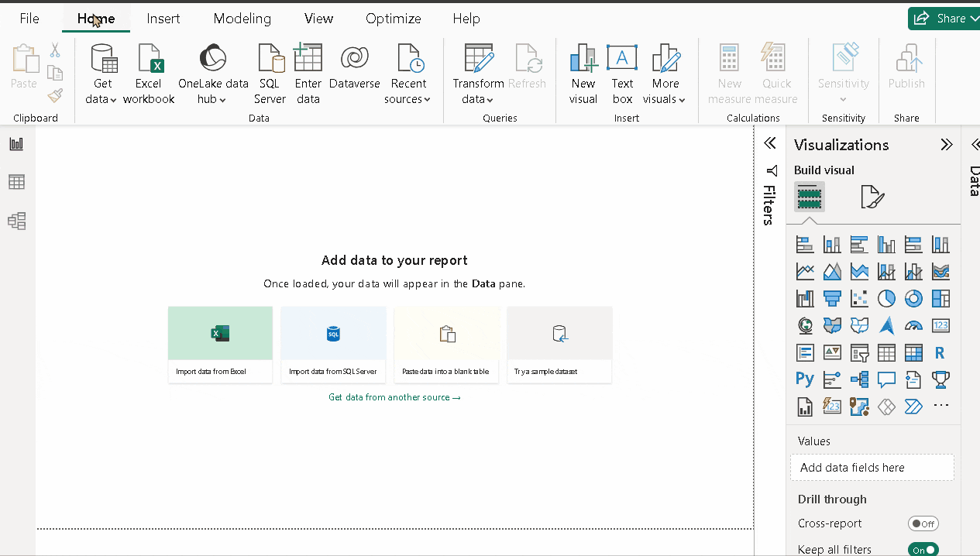Add a Python visual

[x=805, y=379]
